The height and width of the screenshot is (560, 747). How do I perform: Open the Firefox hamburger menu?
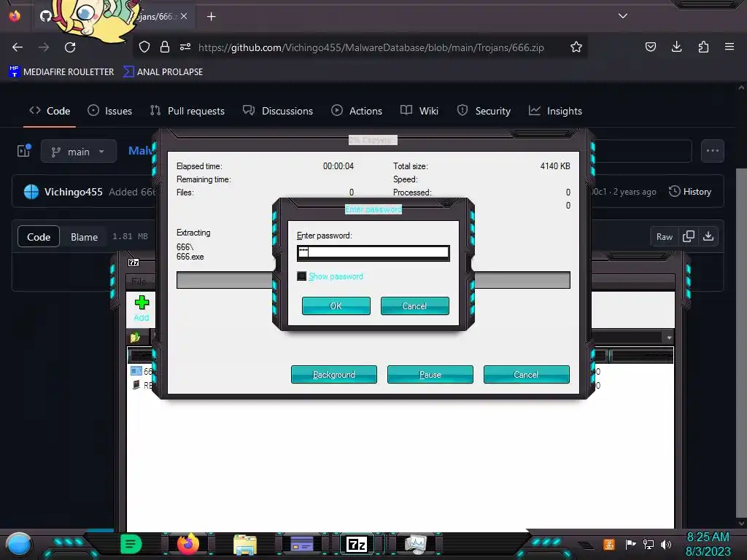[x=729, y=47]
